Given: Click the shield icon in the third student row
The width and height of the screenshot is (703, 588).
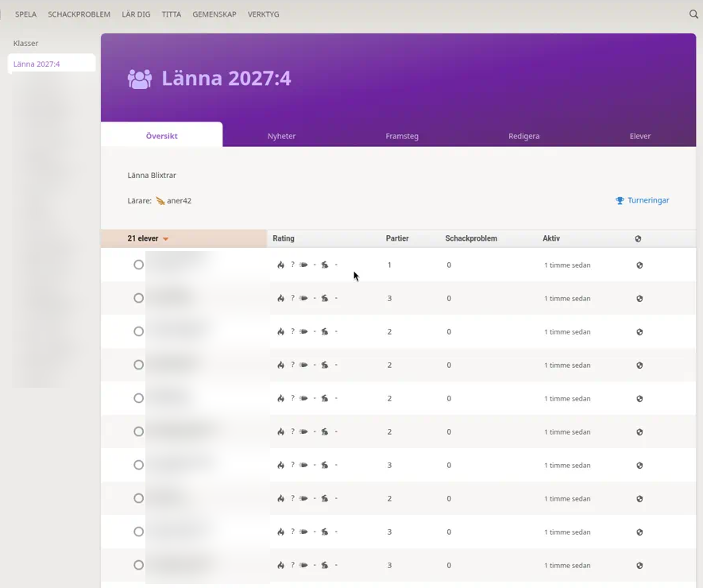Looking at the screenshot, I should point(639,332).
